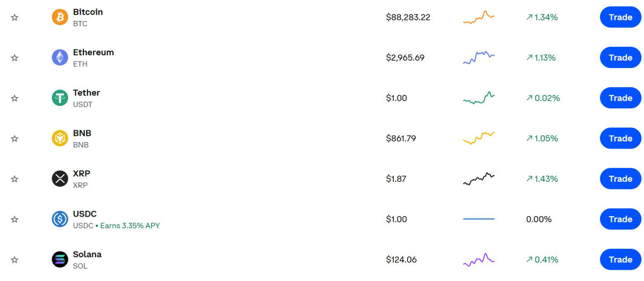View the XRP price sparkline chart

tap(479, 179)
